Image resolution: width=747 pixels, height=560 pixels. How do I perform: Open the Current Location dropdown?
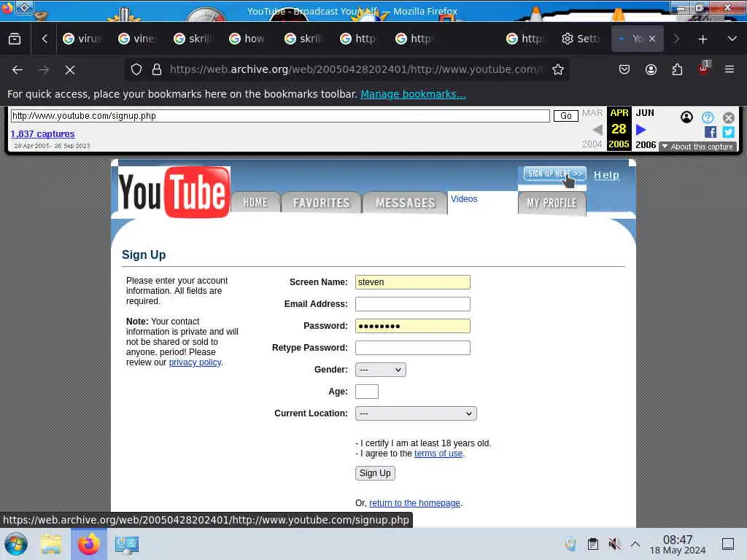tap(416, 413)
